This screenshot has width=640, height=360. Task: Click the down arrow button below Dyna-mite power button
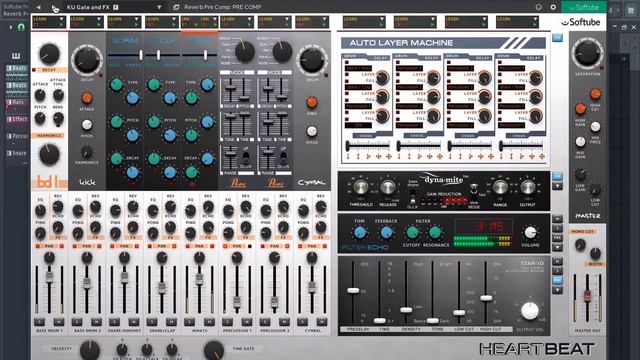tap(557, 187)
